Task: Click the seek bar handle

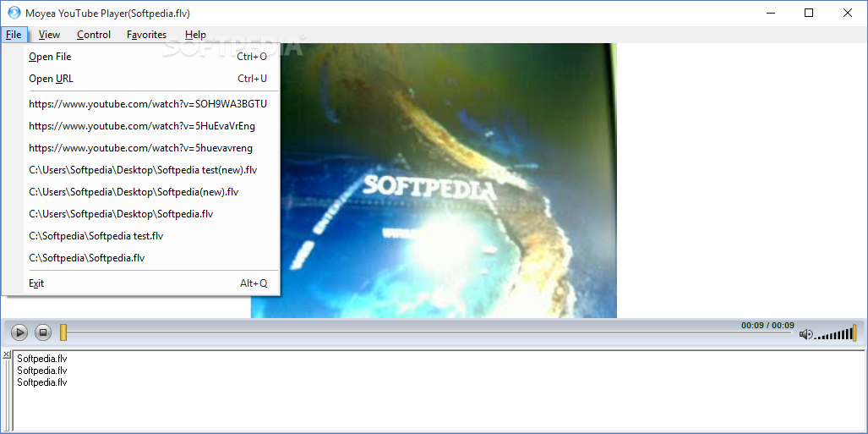Action: [63, 332]
